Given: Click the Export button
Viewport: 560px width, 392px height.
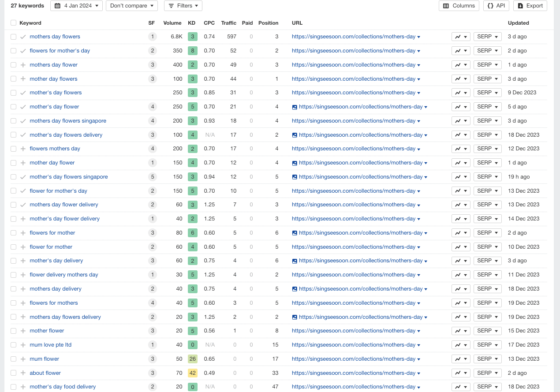Looking at the screenshot, I should click(x=530, y=6).
